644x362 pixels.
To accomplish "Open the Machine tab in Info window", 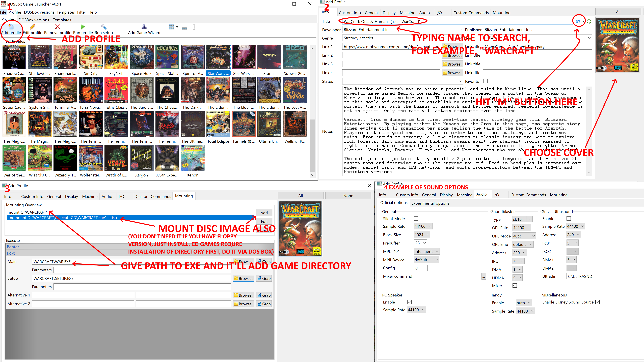I will click(407, 13).
